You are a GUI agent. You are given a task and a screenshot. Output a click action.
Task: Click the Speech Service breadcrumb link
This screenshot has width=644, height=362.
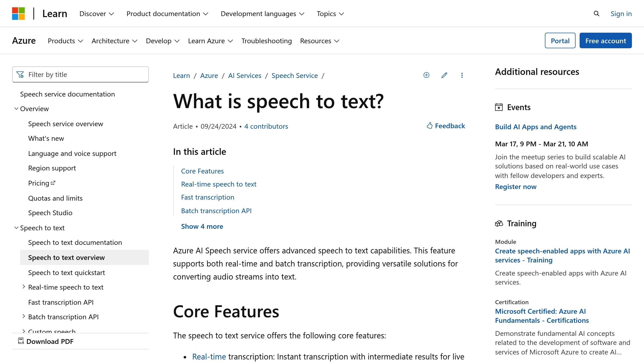295,75
